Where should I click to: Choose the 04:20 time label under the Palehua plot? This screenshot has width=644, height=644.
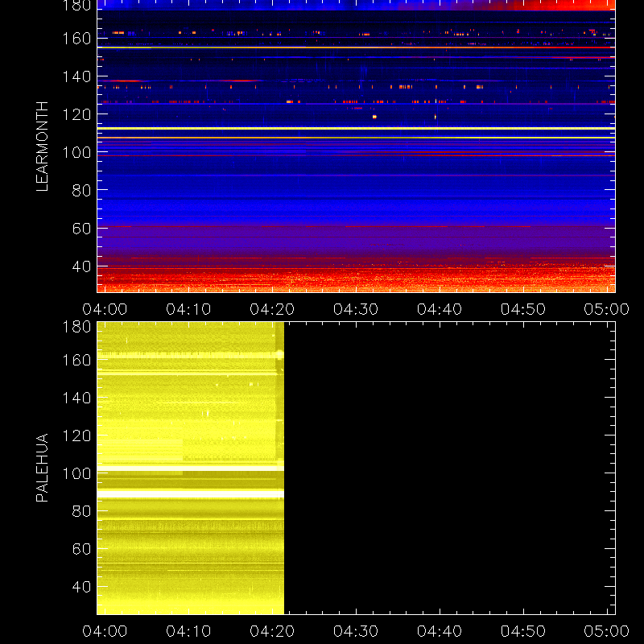(x=272, y=631)
